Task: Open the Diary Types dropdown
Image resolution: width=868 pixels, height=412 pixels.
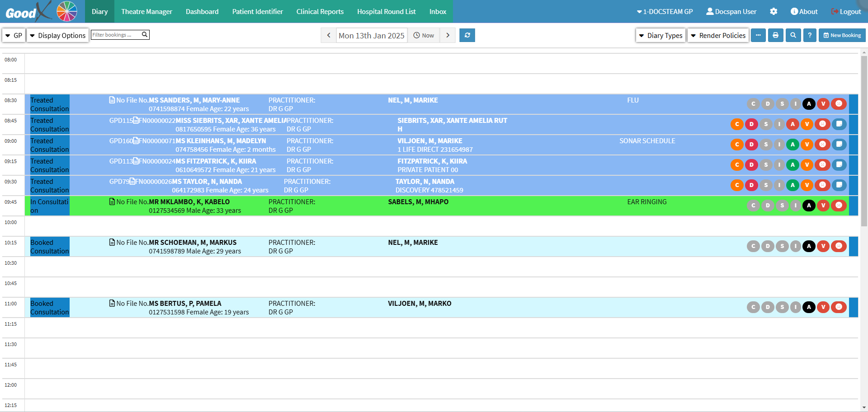Action: pyautogui.click(x=660, y=35)
